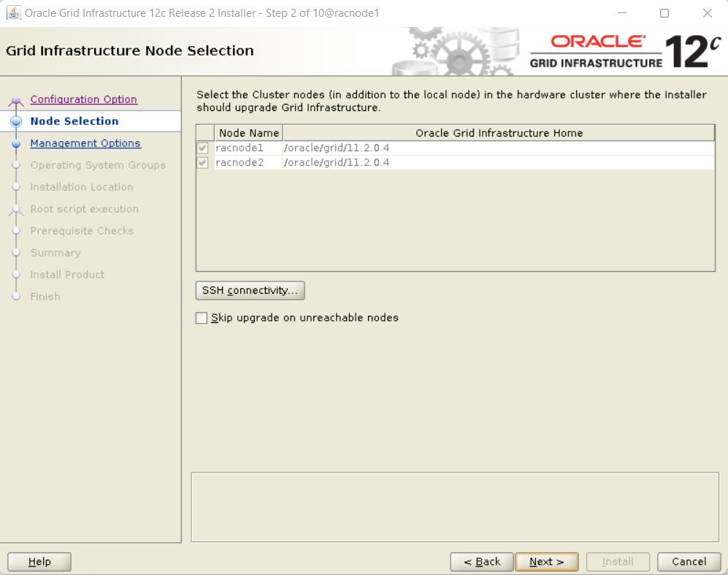Click the Prerequisite Checks step
728x575 pixels.
(x=83, y=231)
